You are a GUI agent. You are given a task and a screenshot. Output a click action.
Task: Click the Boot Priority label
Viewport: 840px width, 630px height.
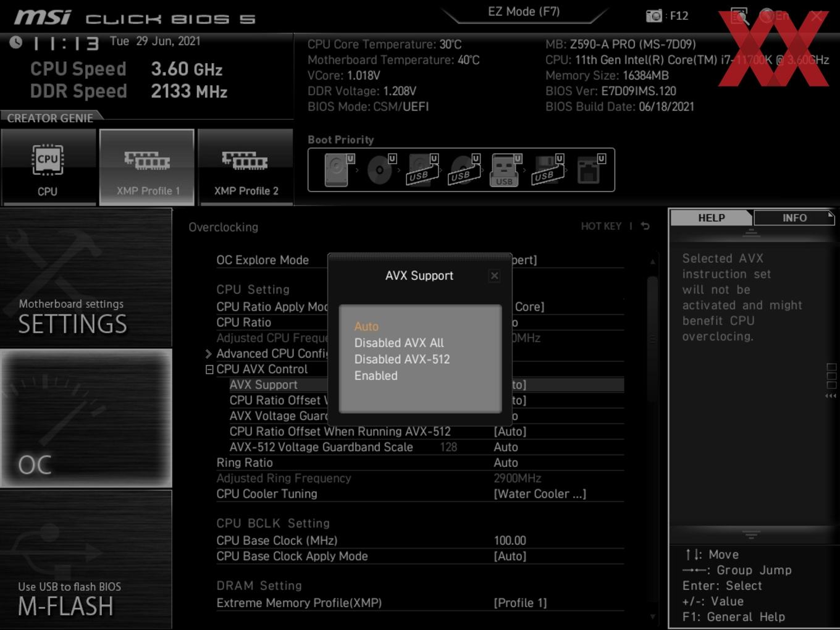pyautogui.click(x=341, y=140)
